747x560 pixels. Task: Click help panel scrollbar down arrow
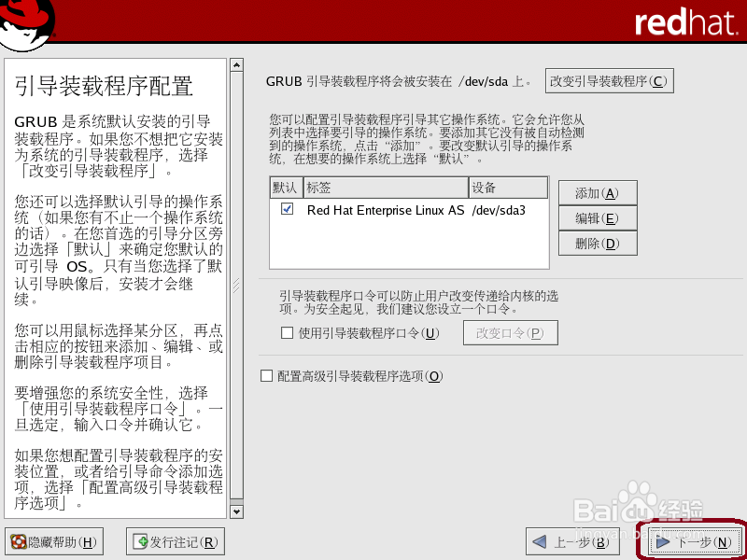(x=236, y=511)
